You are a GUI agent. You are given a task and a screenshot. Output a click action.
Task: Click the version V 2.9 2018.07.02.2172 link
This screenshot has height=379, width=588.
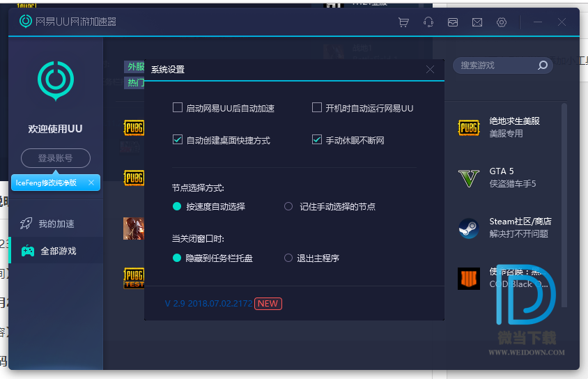point(209,303)
